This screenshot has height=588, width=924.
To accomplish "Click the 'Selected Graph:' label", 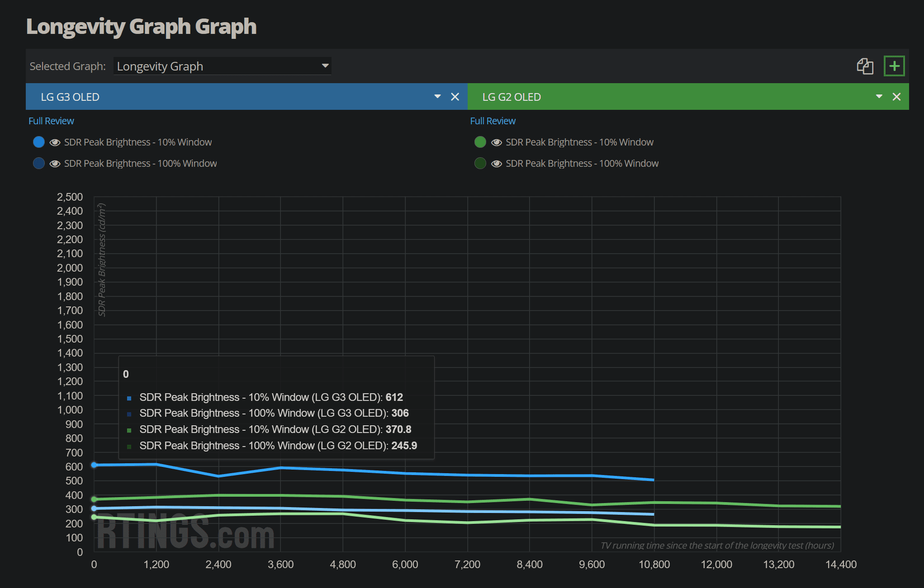I will pyautogui.click(x=67, y=66).
